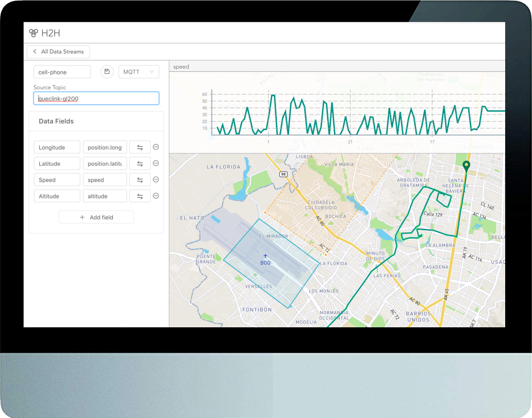Click the Data Fields heading
The width and height of the screenshot is (532, 418).
pos(56,121)
